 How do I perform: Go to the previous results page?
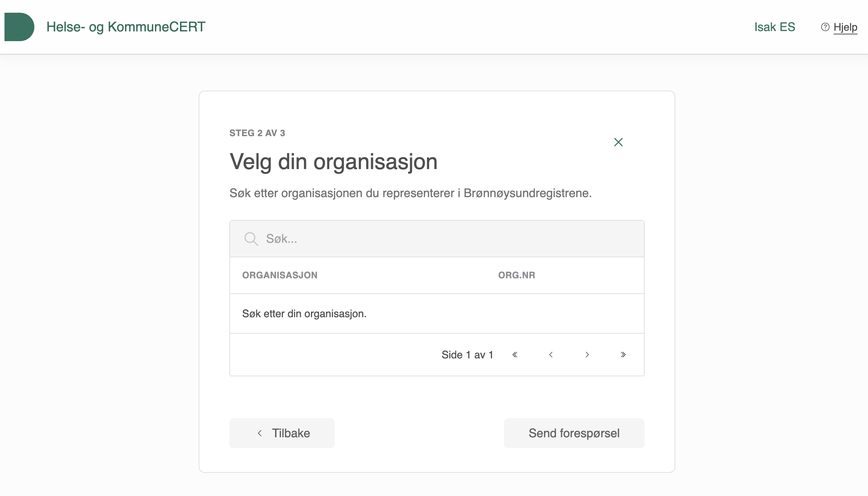click(x=551, y=355)
